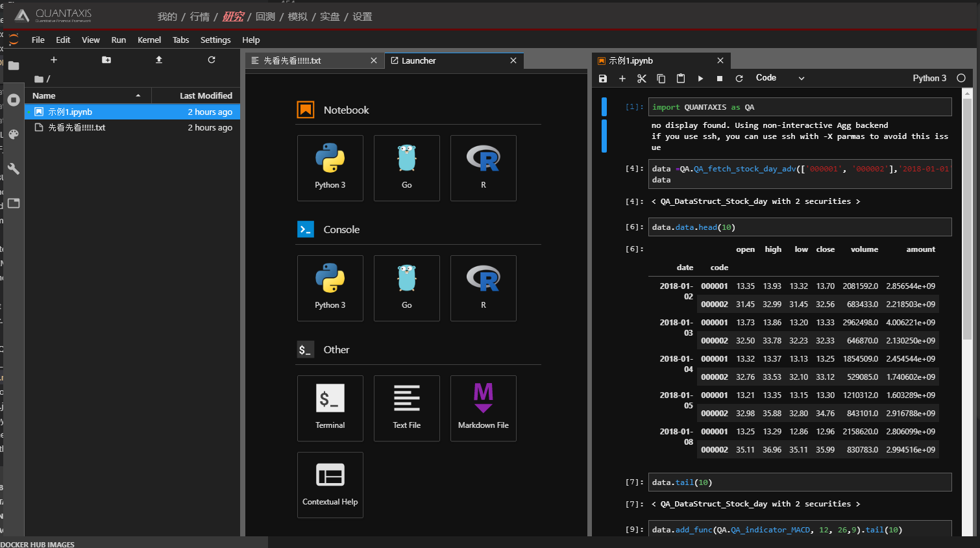Go to 模拟 in QUANTAXIS navigation

click(x=298, y=17)
